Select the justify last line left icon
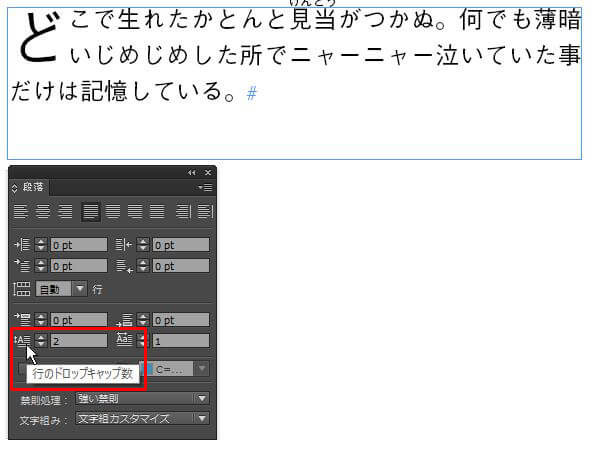 pos(91,212)
